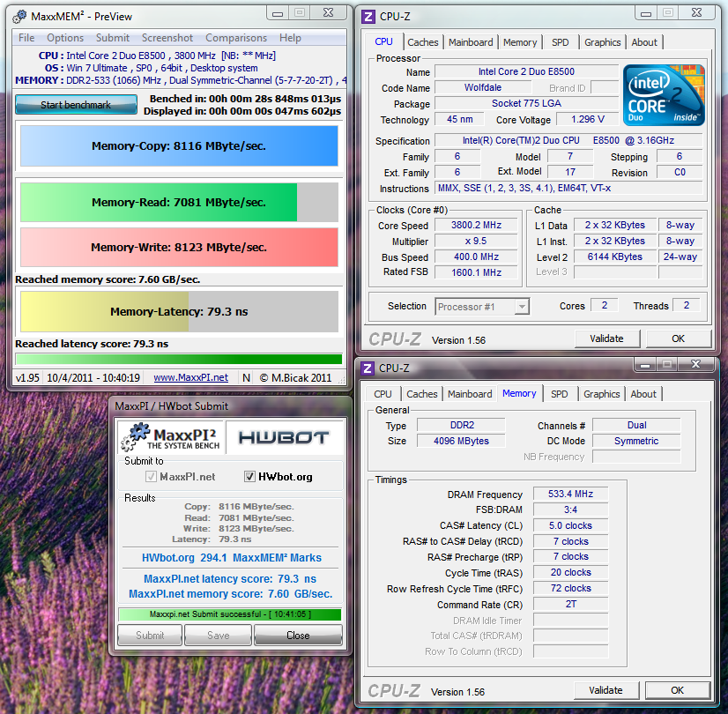
Task: Click the Memory-Read result bar
Action: (x=179, y=203)
